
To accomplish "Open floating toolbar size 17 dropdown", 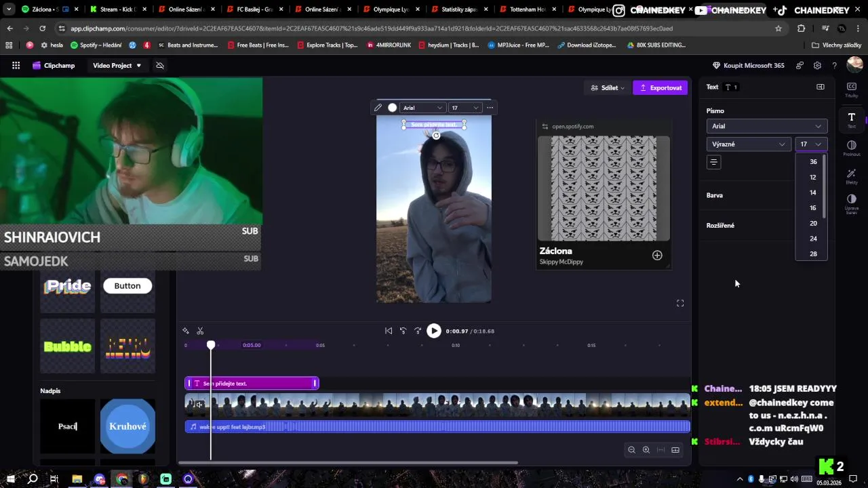I will pyautogui.click(x=465, y=108).
